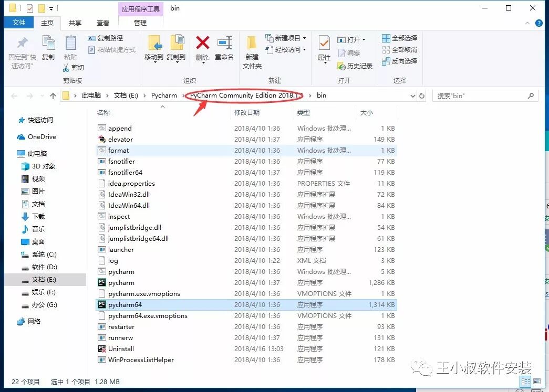Pin to Quick access icon
Viewport: 549px width, 392px height.
click(x=23, y=43)
